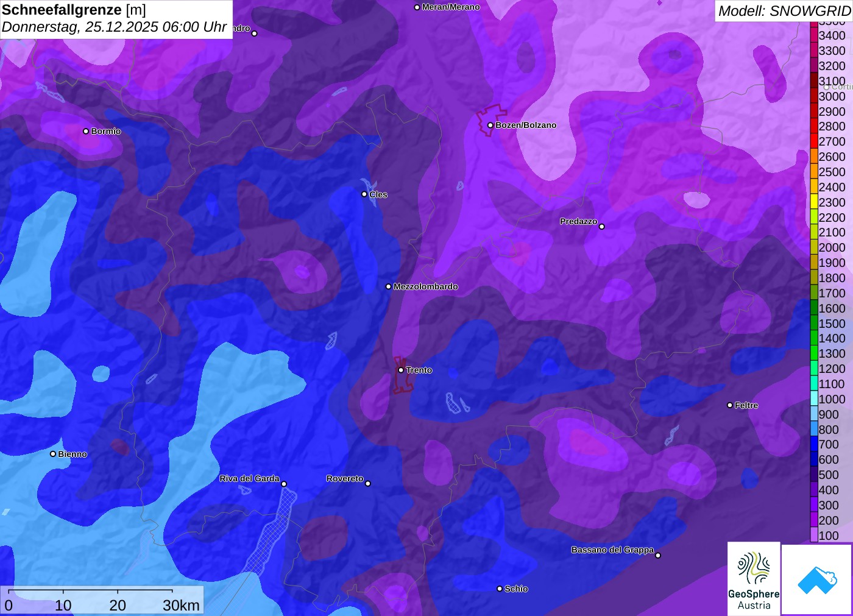Screen dimensions: 853x616
Task: Pick the 2900 m legend swatch
Action: pyautogui.click(x=813, y=112)
